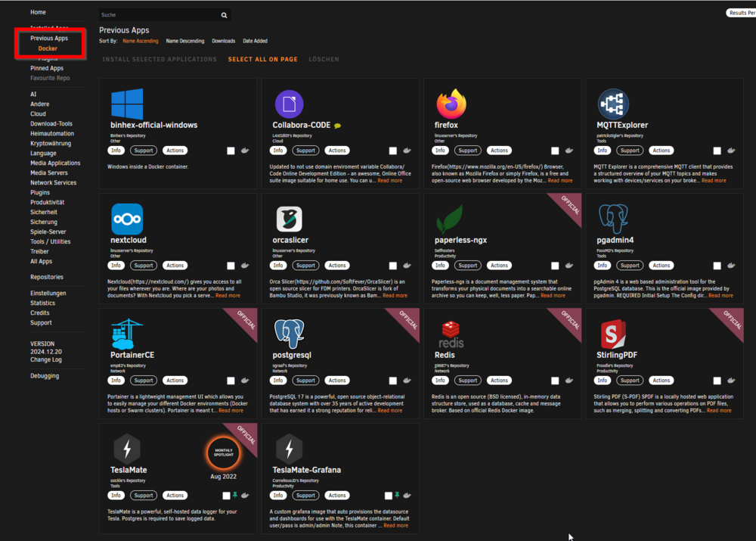
Task: Tick the MQTTExplorer checkbox
Action: (x=717, y=151)
